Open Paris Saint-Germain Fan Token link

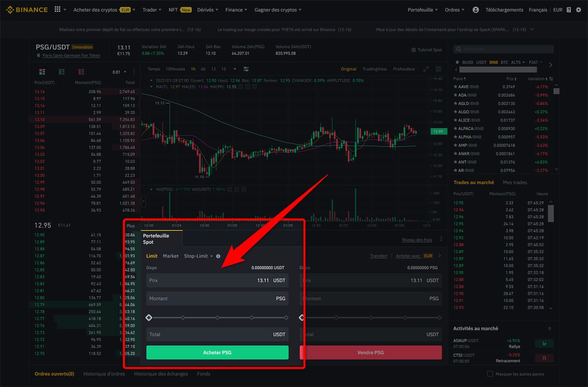tap(71, 55)
